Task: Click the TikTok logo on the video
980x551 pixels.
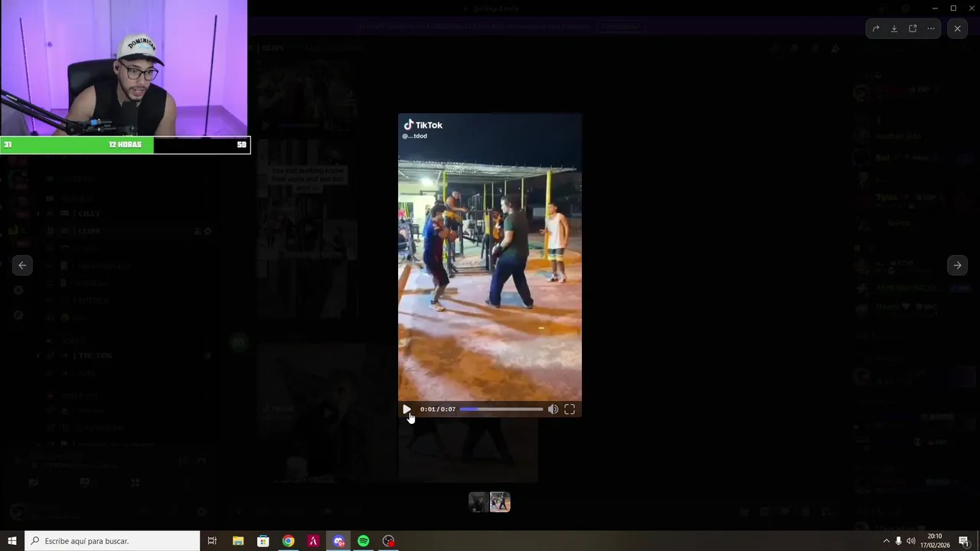Action: tap(423, 125)
